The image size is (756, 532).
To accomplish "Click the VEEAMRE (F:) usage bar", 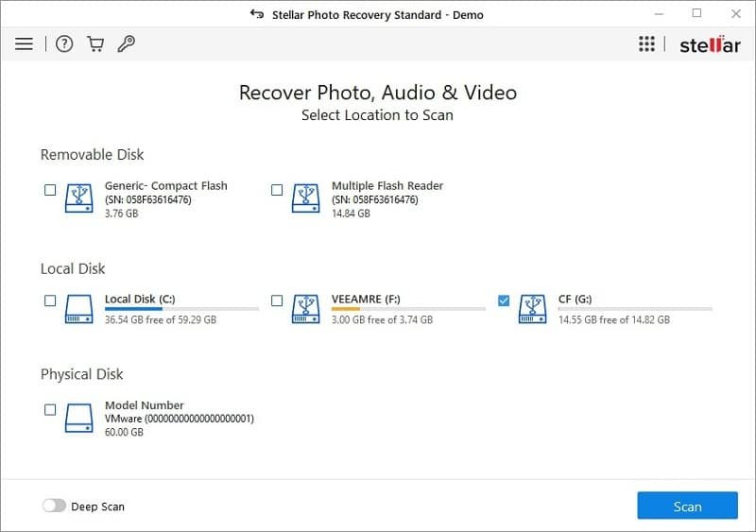I will tap(407, 309).
